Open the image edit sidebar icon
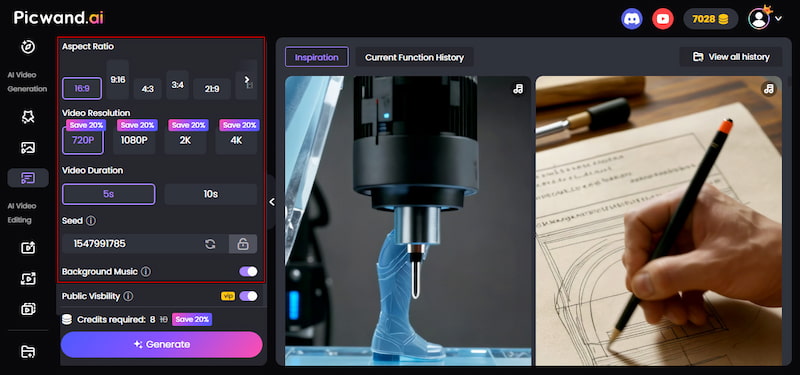 point(28,248)
